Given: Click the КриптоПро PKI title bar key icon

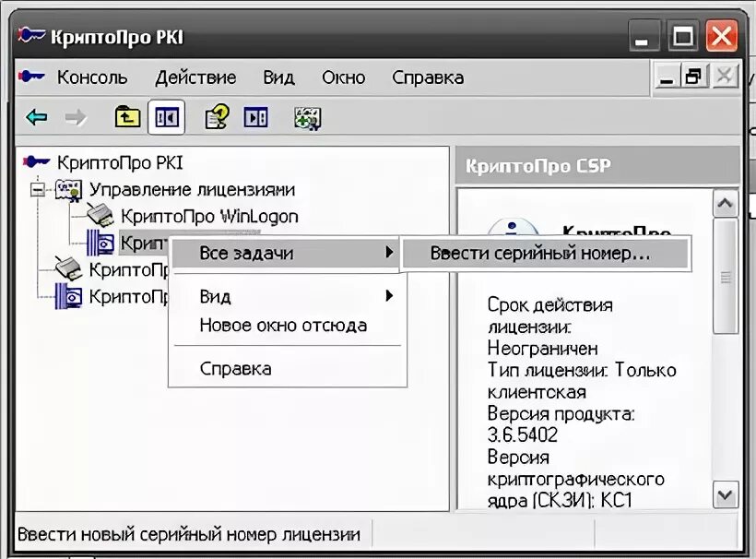Looking at the screenshot, I should click(x=32, y=35).
